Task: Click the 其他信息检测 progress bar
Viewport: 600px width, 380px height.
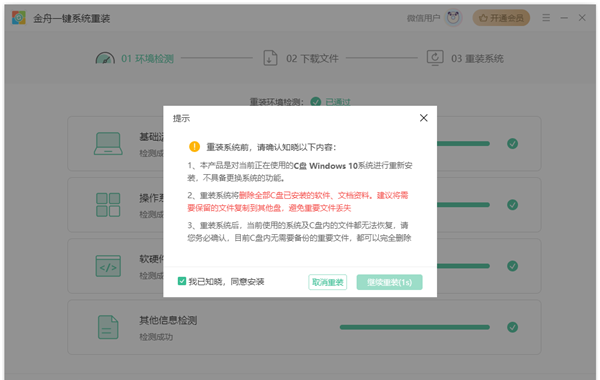Action: coord(414,327)
